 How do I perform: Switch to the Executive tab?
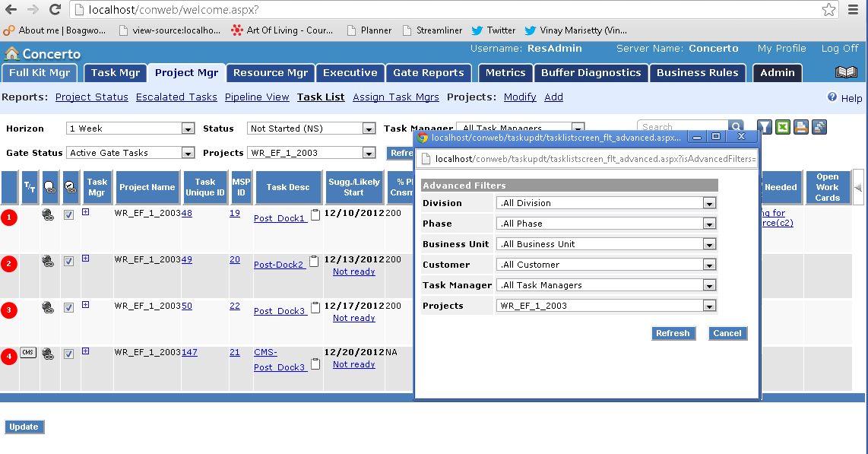[350, 72]
